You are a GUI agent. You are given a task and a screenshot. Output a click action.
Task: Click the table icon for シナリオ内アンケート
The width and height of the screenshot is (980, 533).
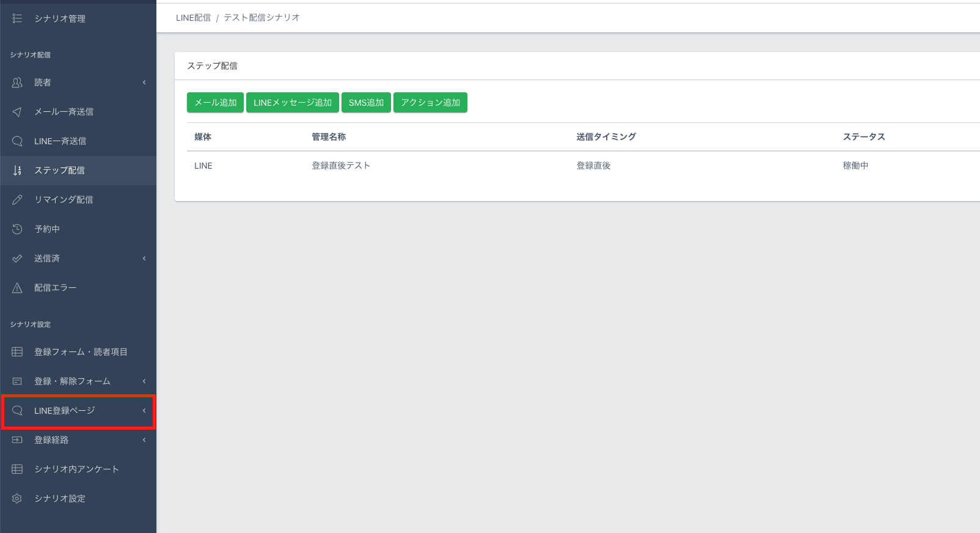pos(17,469)
